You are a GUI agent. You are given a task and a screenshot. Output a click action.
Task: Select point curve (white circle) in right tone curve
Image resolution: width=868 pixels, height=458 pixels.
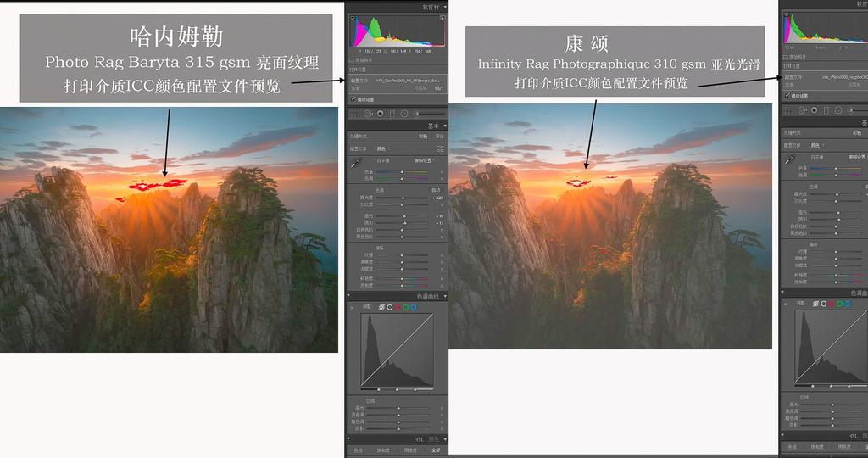coord(824,304)
